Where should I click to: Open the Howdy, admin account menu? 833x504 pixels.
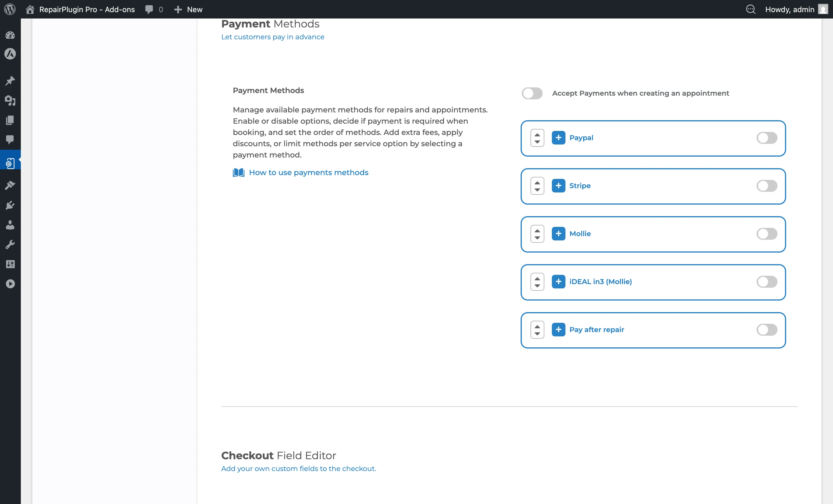[x=790, y=9]
